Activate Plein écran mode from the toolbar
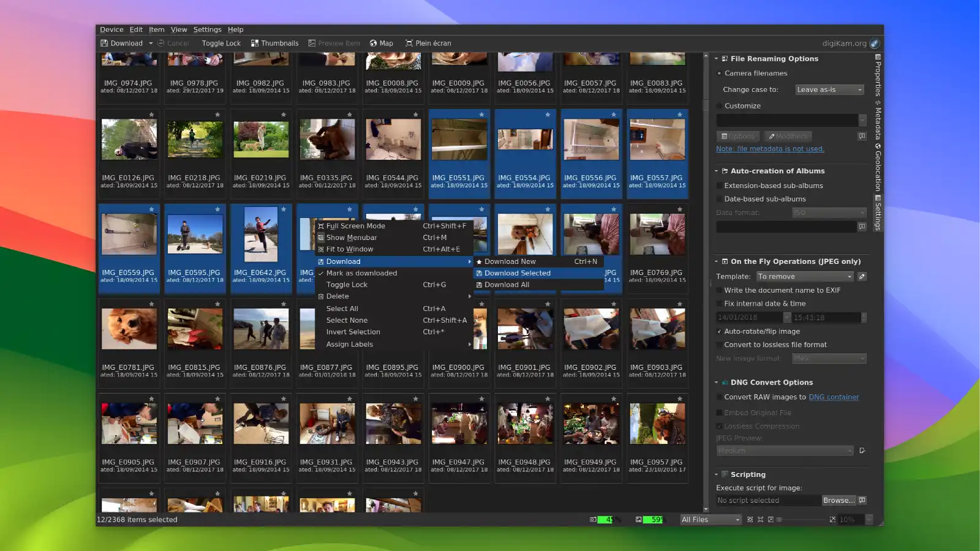 point(428,43)
